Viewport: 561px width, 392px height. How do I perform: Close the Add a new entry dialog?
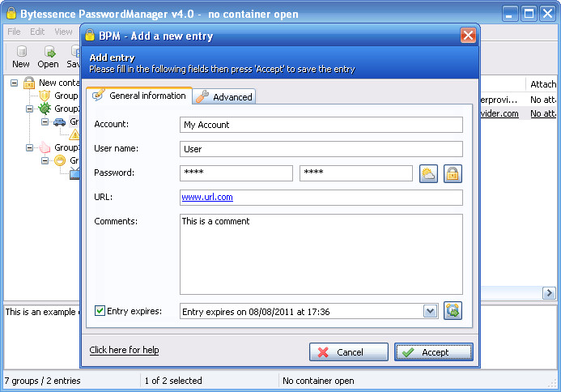468,35
